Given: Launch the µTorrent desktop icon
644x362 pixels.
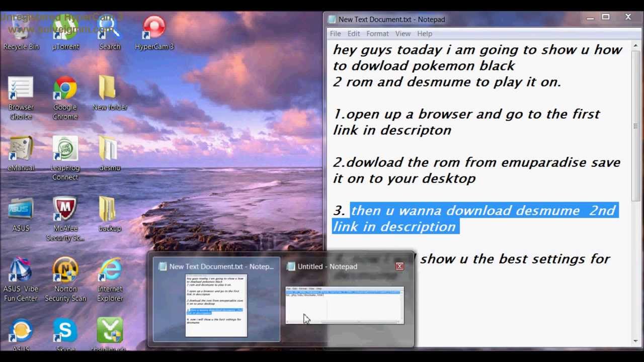Looking at the screenshot, I should pyautogui.click(x=65, y=33).
